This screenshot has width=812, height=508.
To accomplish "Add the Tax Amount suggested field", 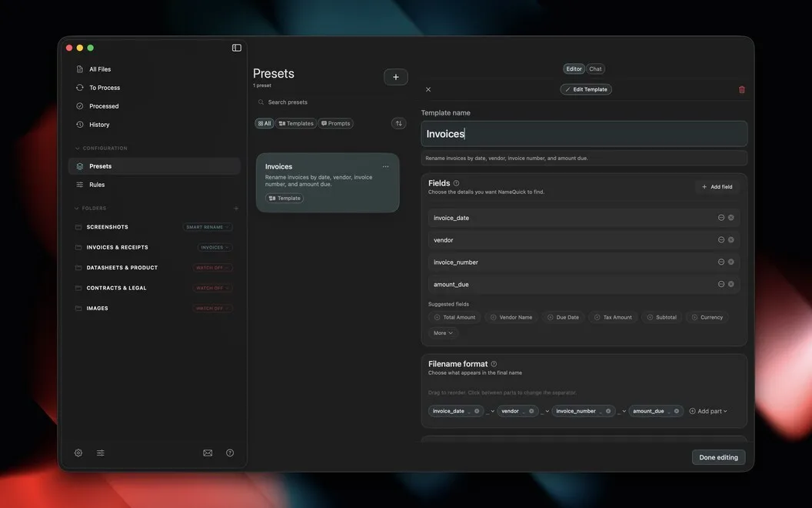I will pyautogui.click(x=613, y=317).
